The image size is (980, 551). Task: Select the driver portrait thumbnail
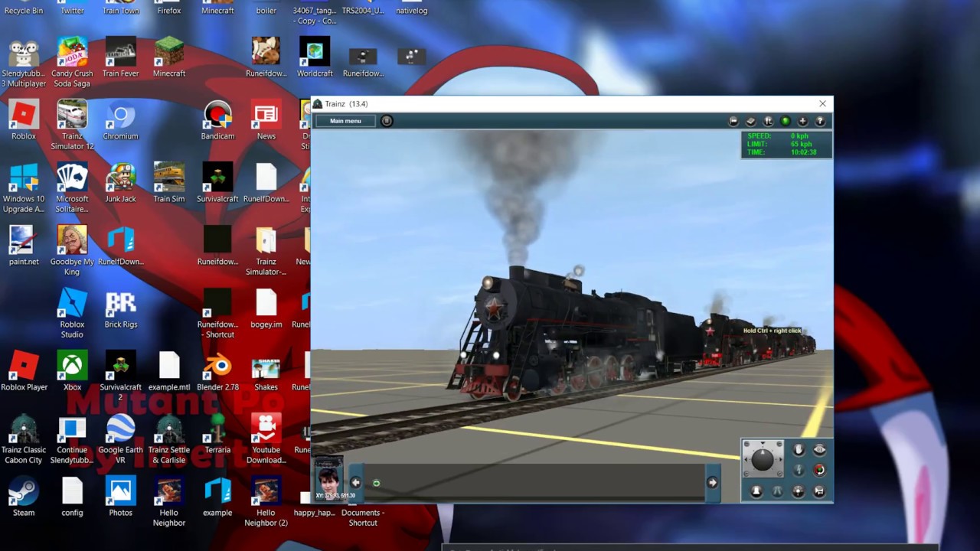[x=329, y=478]
